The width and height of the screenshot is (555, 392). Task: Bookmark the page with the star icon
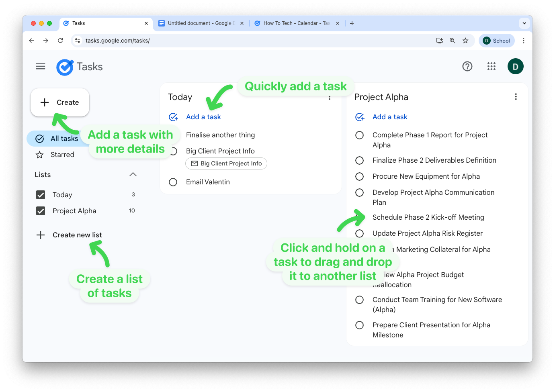click(465, 41)
